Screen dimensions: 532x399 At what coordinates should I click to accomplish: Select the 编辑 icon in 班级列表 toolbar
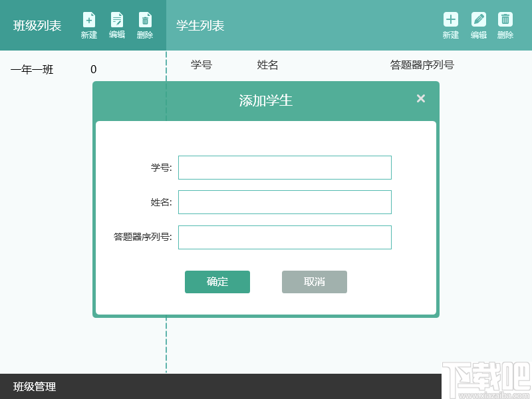[116, 20]
